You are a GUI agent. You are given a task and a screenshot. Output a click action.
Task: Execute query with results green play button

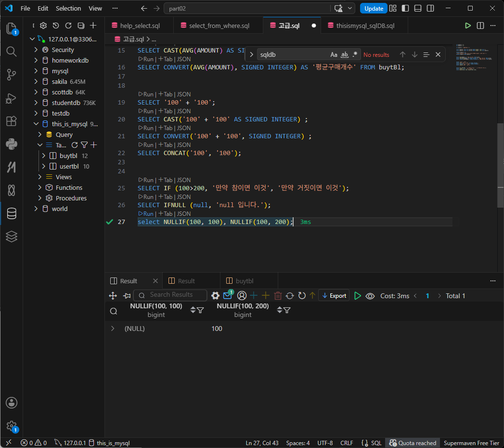pyautogui.click(x=358, y=296)
